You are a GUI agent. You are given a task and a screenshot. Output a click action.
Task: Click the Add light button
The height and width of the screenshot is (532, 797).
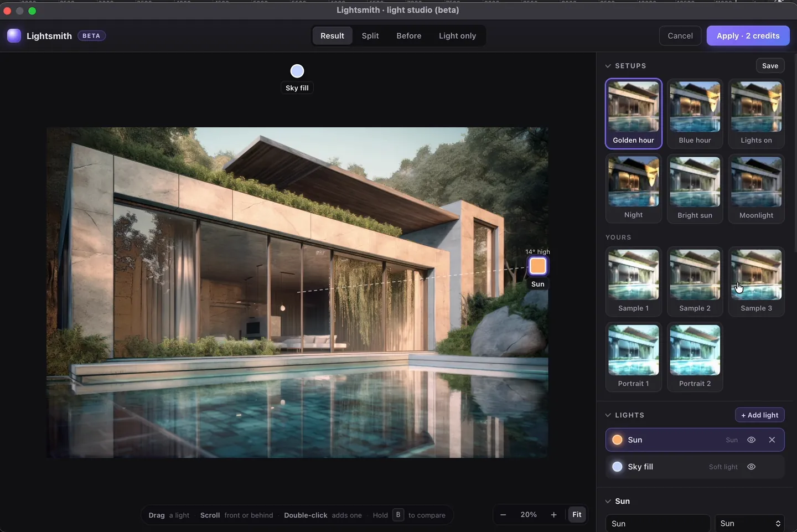pyautogui.click(x=759, y=415)
